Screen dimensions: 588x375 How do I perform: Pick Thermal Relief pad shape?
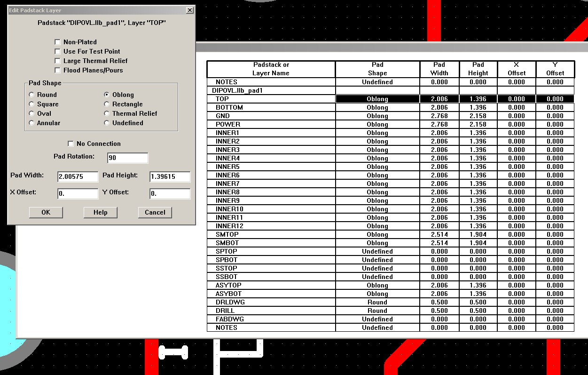click(x=107, y=113)
